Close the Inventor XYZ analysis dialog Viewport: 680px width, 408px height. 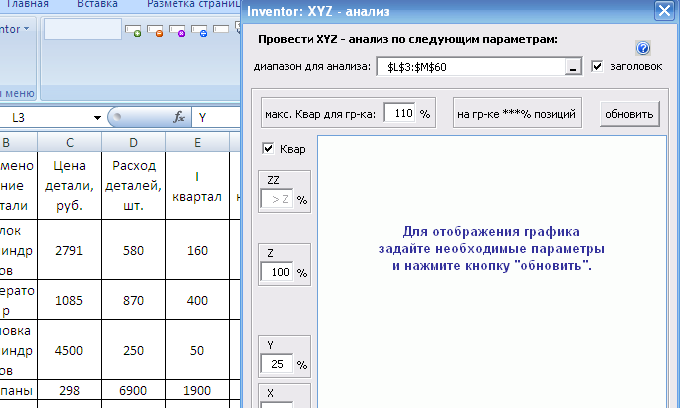click(664, 10)
